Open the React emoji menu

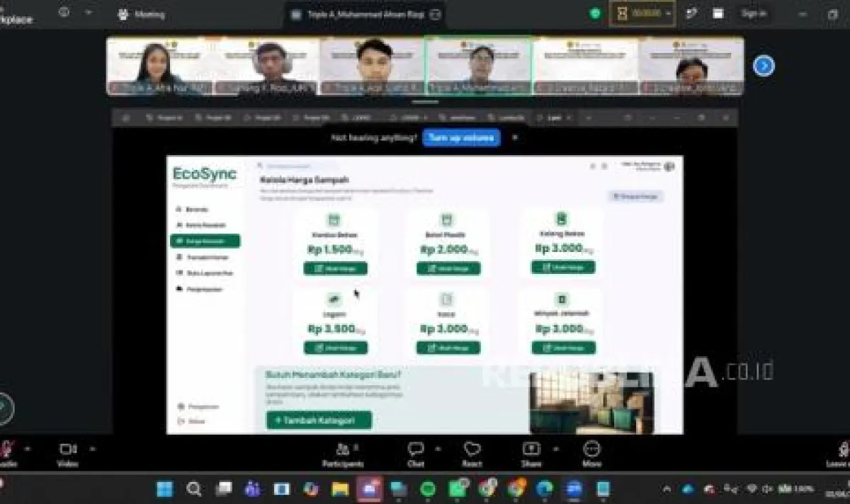[x=472, y=454]
